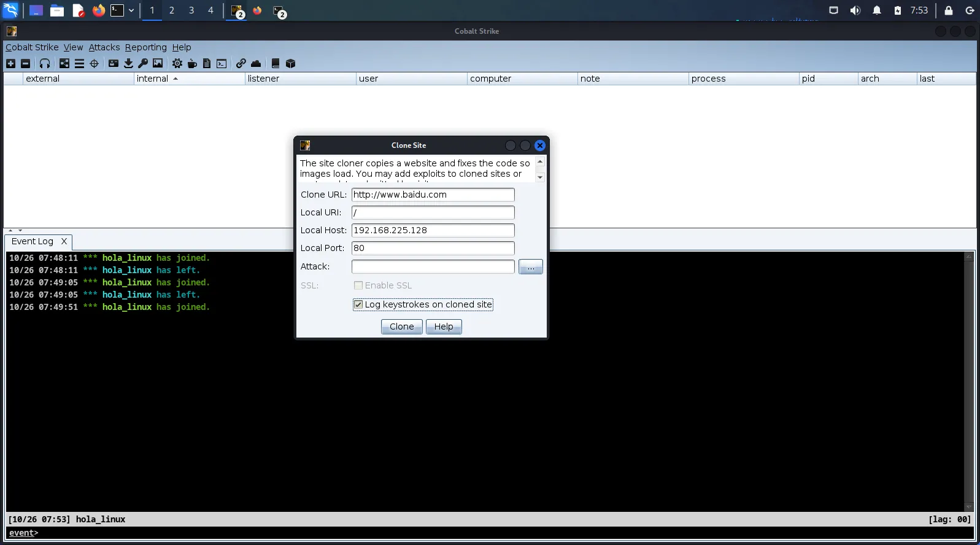Open the Attacks menu

click(104, 47)
